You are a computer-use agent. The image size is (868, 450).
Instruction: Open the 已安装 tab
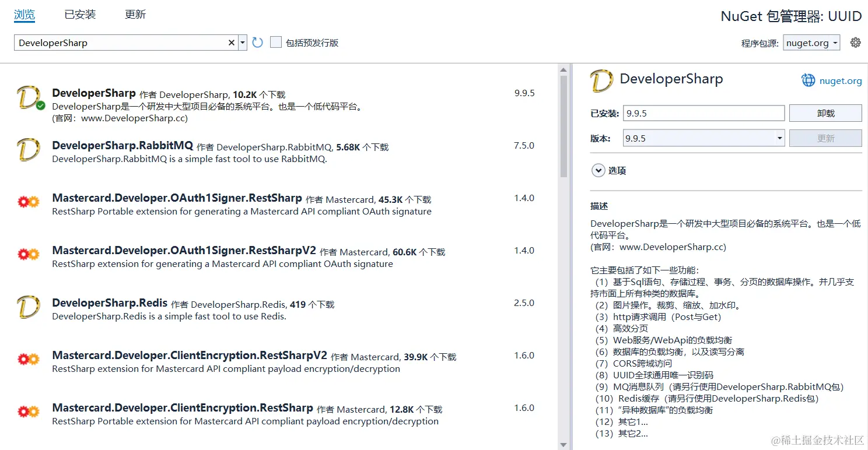pos(80,15)
